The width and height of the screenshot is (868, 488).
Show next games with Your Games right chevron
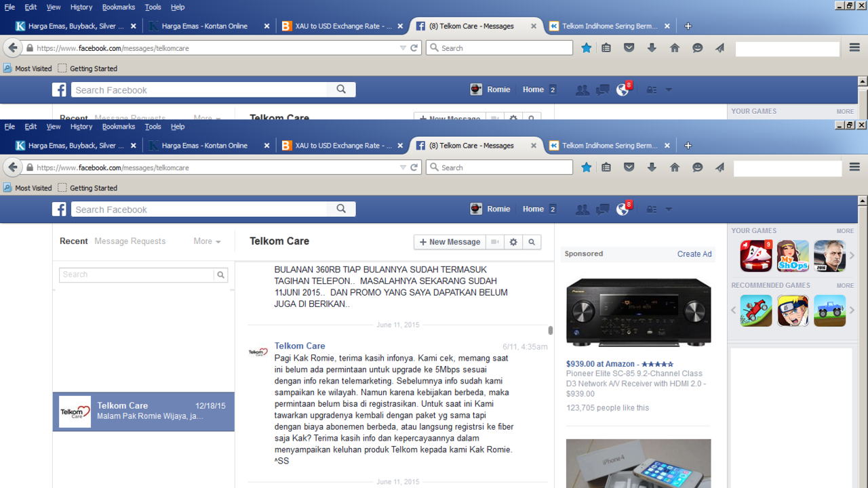852,256
